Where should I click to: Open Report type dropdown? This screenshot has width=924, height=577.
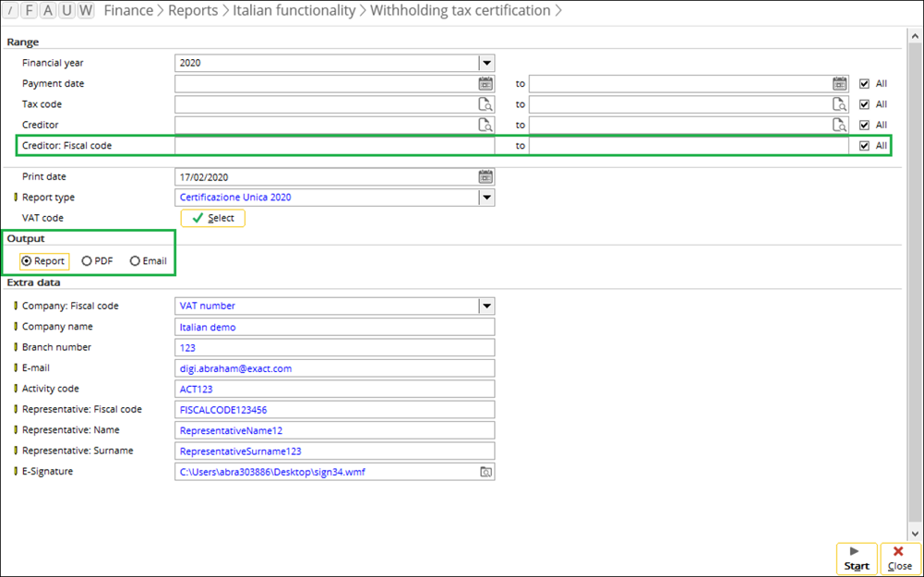coord(486,198)
